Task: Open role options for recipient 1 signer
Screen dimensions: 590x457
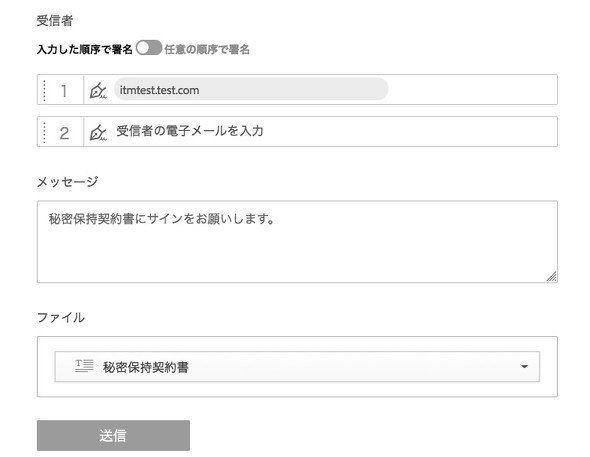Action: pyautogui.click(x=98, y=91)
